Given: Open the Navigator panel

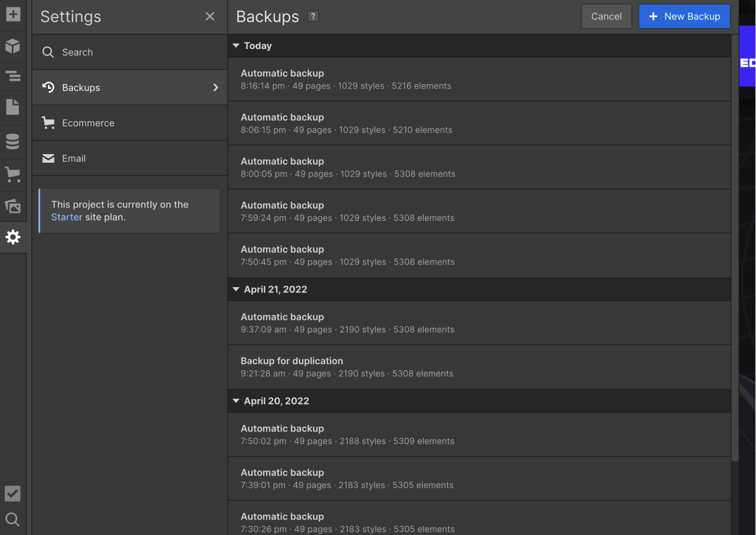Looking at the screenshot, I should click(12, 77).
